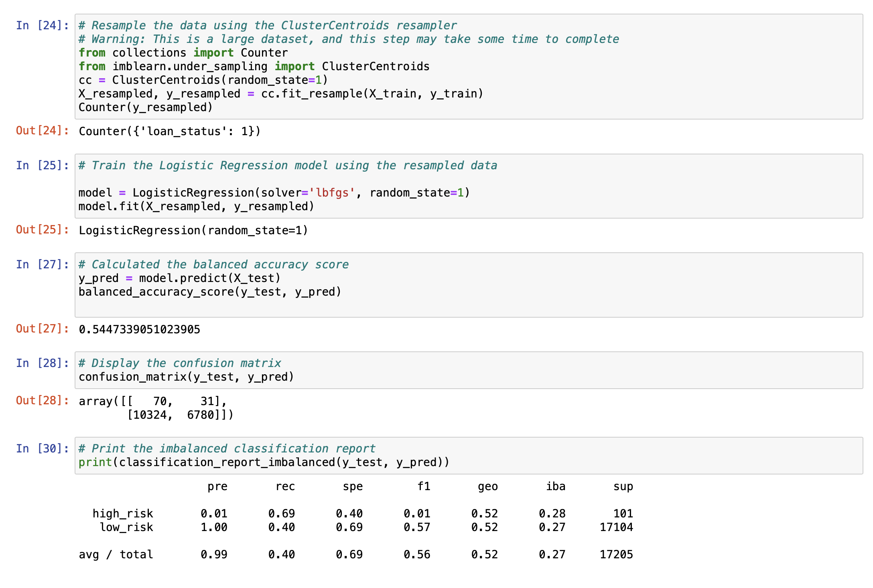Click the sup column header in report
Image resolution: width=873 pixels, height=588 pixels.
[623, 486]
